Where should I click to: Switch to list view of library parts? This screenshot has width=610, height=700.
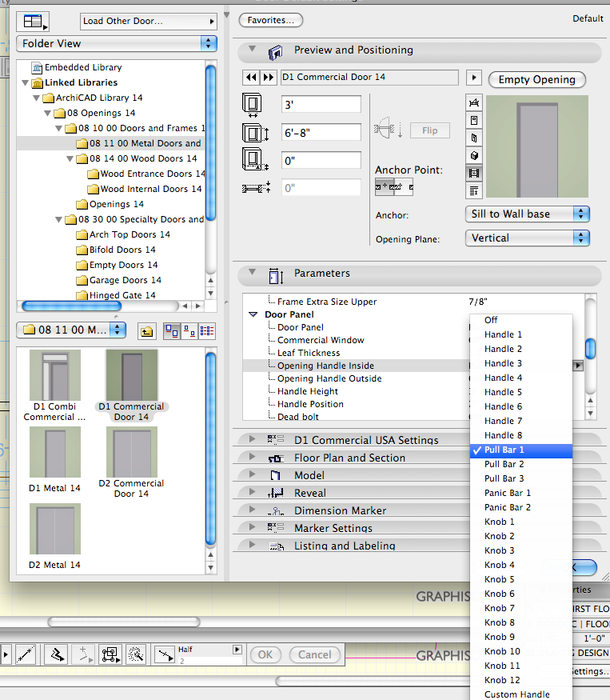pyautogui.click(x=207, y=331)
